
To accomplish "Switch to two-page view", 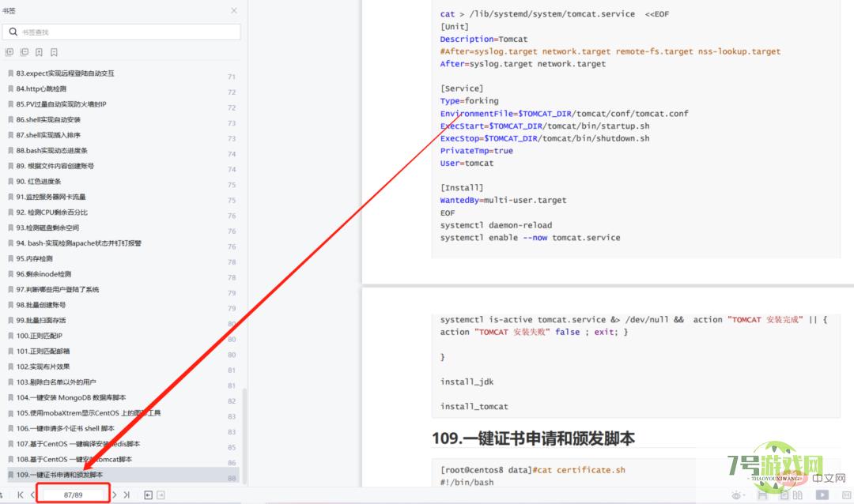I will point(797,495).
